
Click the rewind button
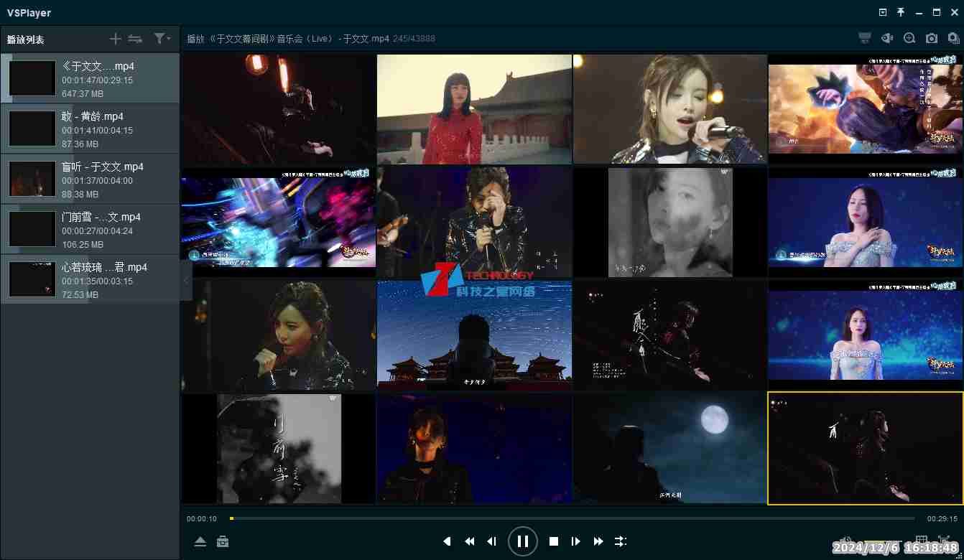469,541
